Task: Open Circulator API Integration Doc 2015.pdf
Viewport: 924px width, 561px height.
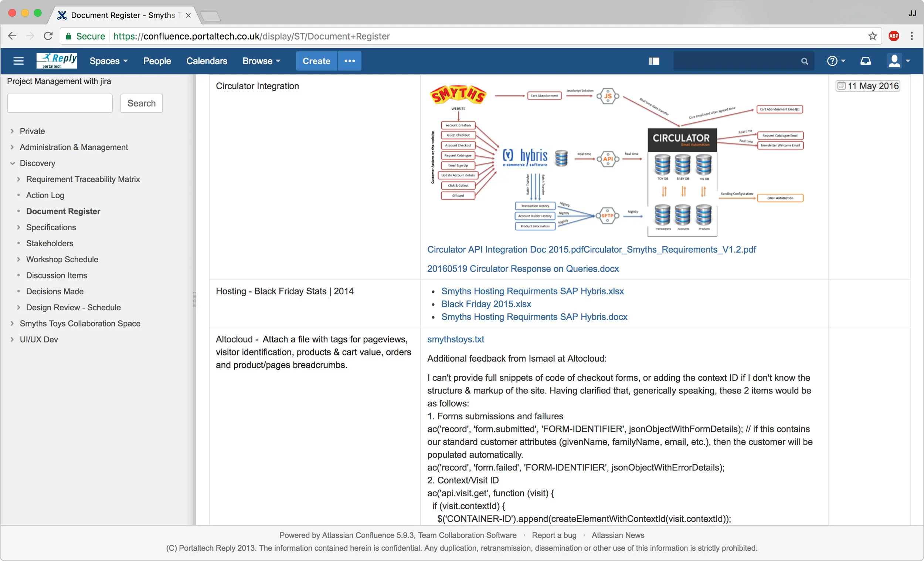Action: pos(505,250)
